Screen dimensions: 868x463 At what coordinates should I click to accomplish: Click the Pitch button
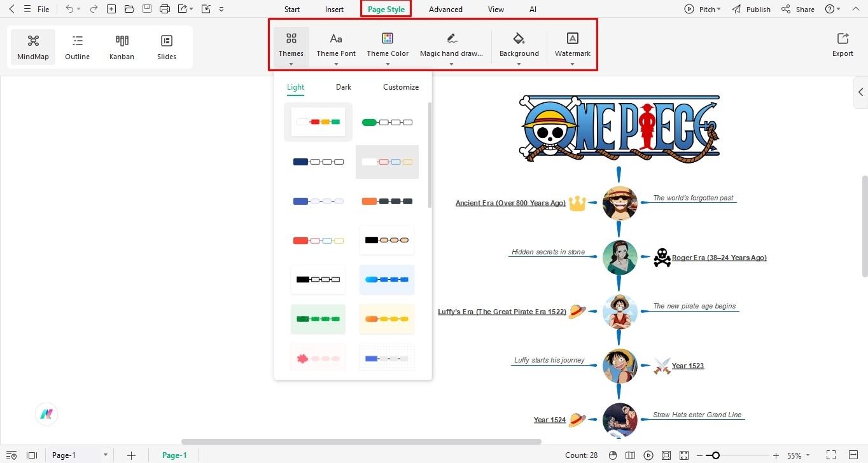point(703,10)
